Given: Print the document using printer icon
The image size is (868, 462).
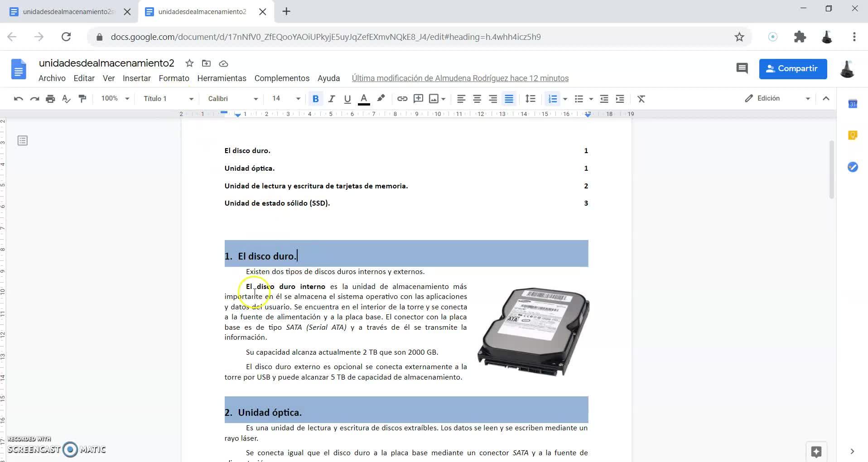Looking at the screenshot, I should (x=50, y=99).
